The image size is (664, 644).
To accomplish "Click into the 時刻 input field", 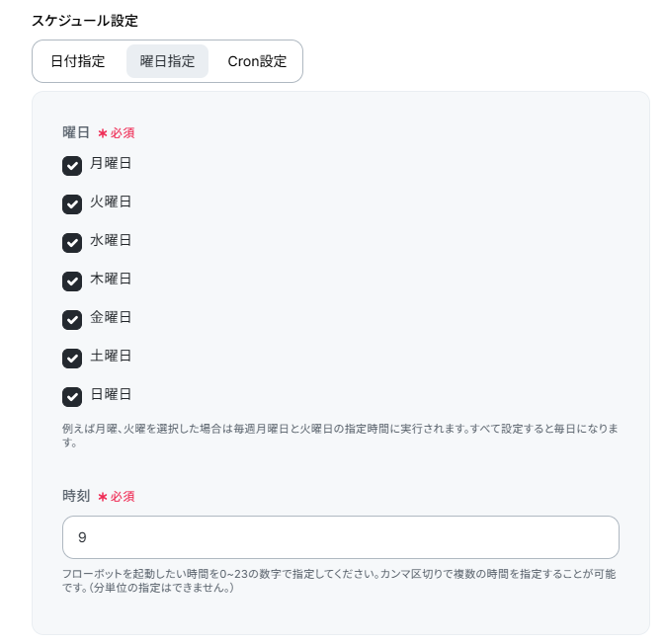I will pyautogui.click(x=340, y=537).
